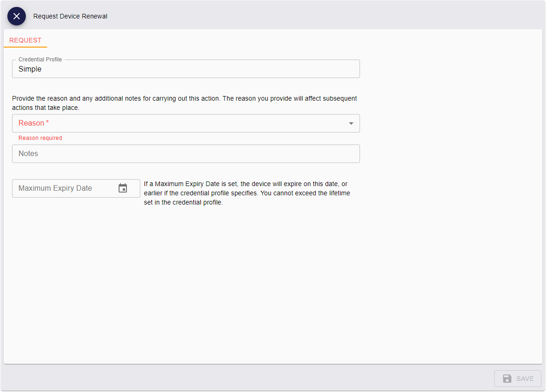Click the Credential Profile field
Screen dimensions: 546x392
point(185,69)
